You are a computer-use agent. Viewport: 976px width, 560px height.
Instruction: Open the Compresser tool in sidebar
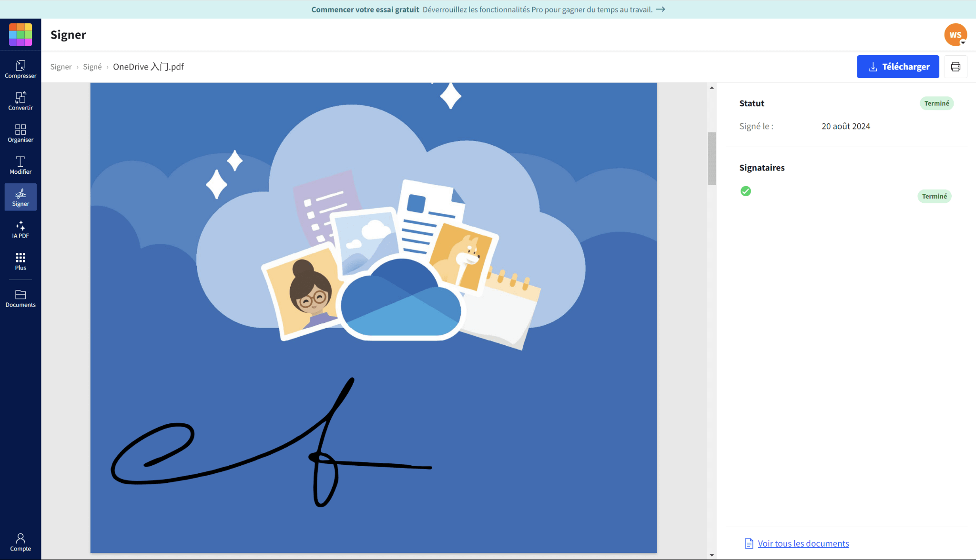coord(20,69)
